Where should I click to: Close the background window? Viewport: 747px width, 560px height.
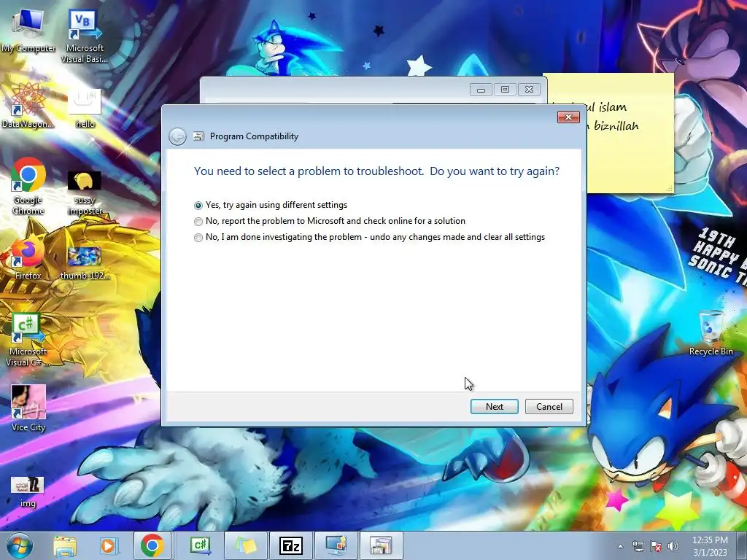point(529,90)
